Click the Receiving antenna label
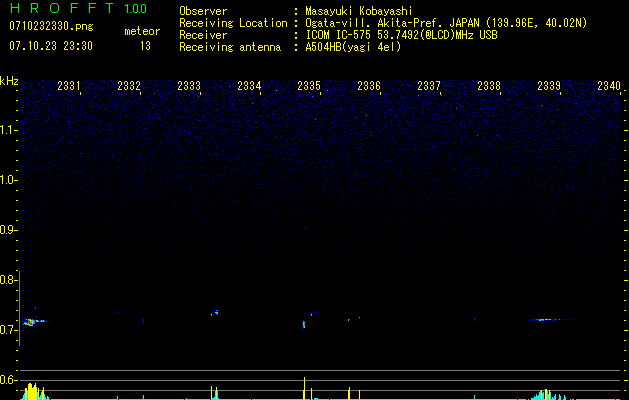629x400 pixels. [x=230, y=47]
